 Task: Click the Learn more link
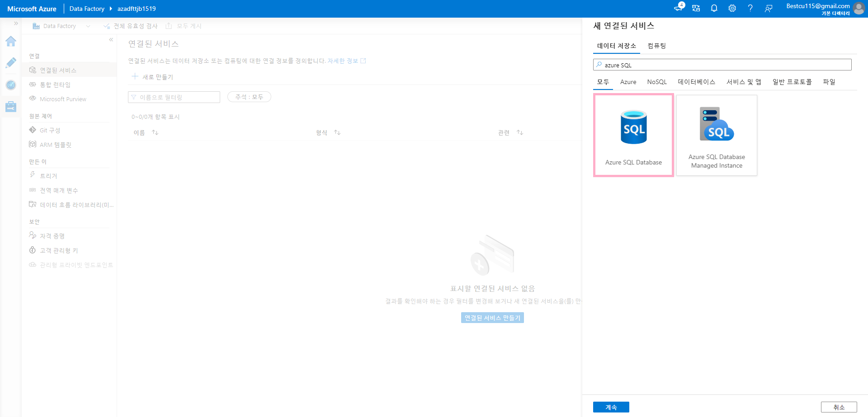click(346, 61)
